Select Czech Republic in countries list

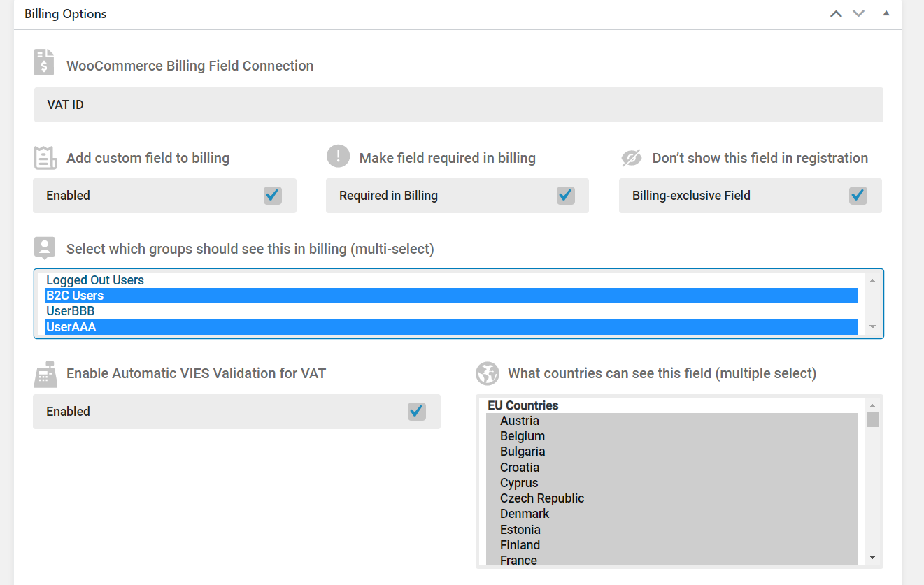point(671,498)
